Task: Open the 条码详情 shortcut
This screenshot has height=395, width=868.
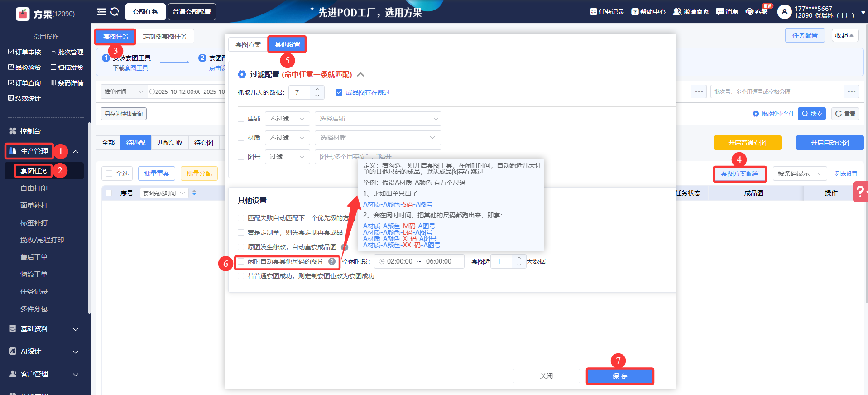Action: [67, 83]
